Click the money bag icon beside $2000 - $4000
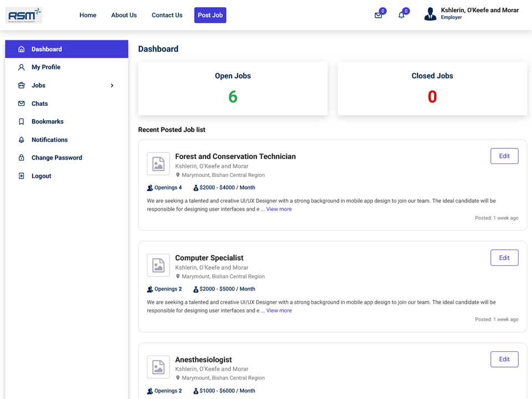 point(196,188)
